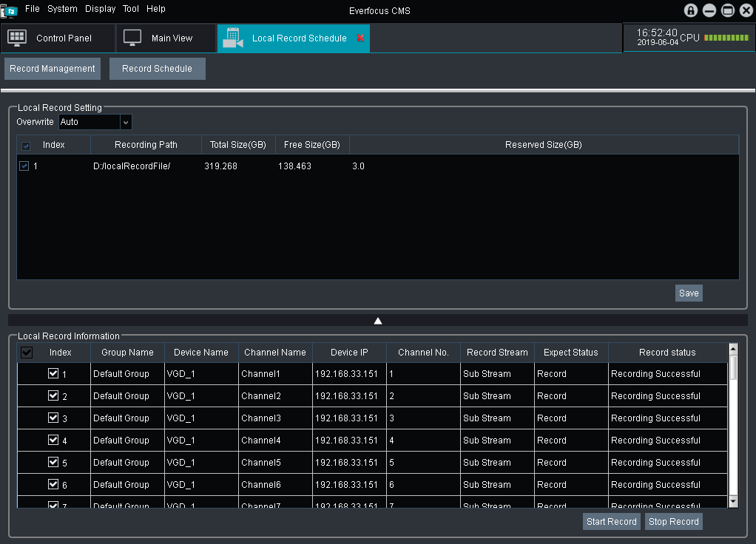The height and width of the screenshot is (544, 756).
Task: Toggle the select-all checkbox in Local Record Information
Action: pos(27,353)
